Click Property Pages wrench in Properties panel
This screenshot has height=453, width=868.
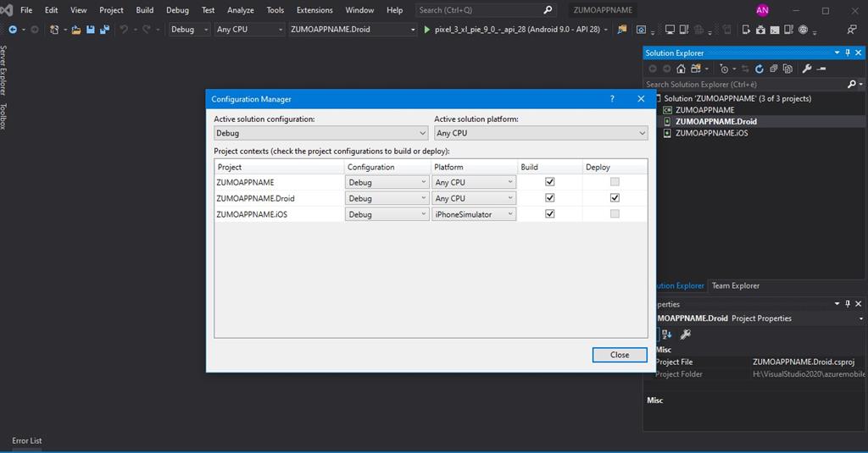(685, 334)
